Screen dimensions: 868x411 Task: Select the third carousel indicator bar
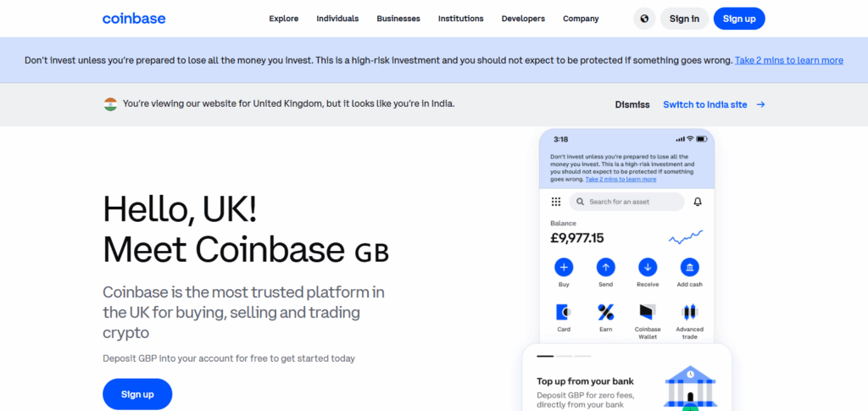point(583,356)
